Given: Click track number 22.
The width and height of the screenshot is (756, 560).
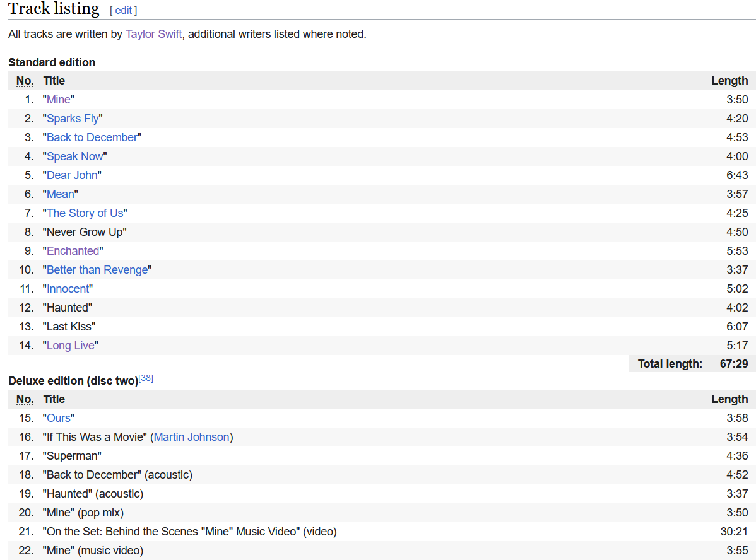Looking at the screenshot, I should 26,551.
